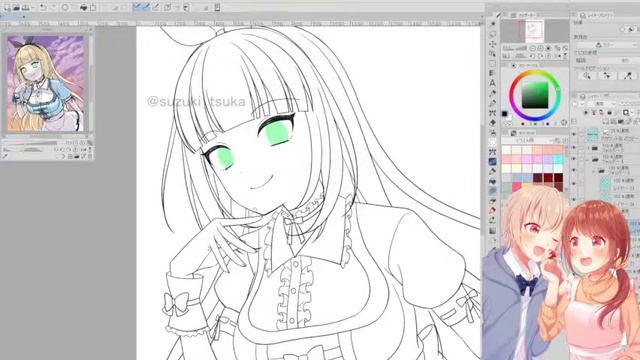Image resolution: width=640 pixels, height=360 pixels.
Task: Select the dark main drawing color chip
Action: click(x=504, y=113)
